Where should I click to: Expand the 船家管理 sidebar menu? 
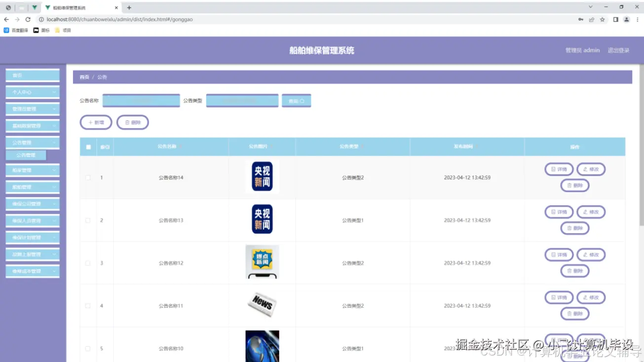coord(33,170)
